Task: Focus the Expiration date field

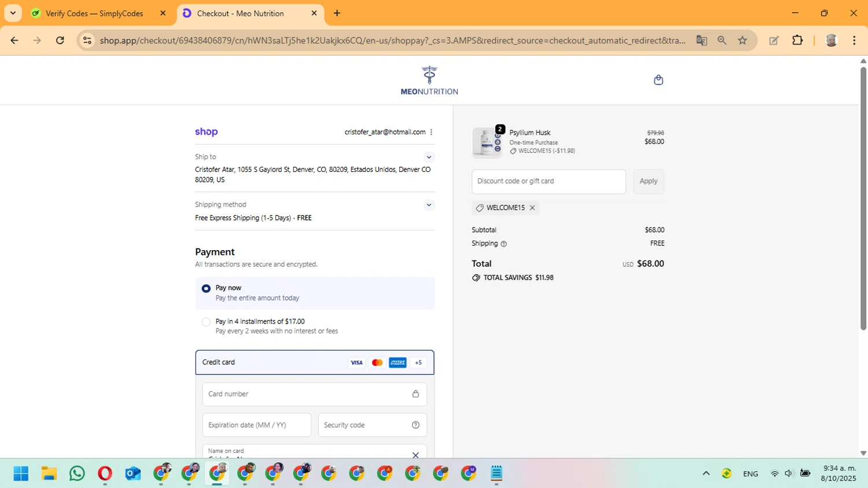Action: tap(257, 425)
